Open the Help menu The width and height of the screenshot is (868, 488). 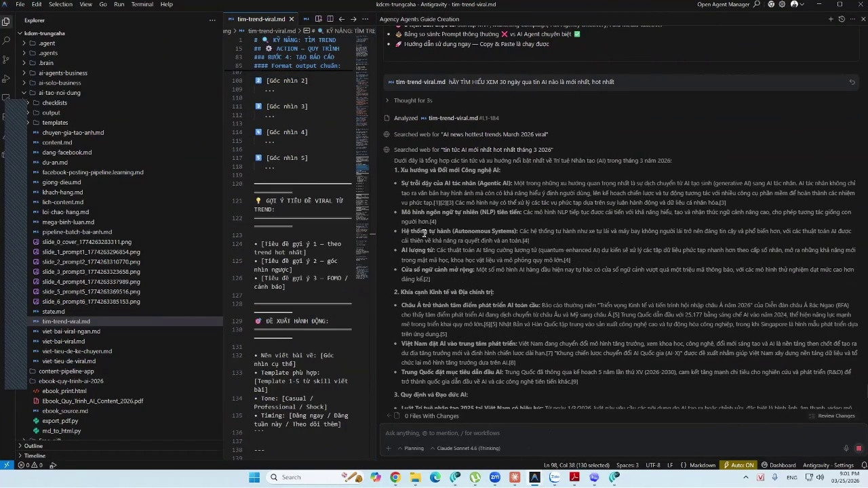tap(166, 4)
